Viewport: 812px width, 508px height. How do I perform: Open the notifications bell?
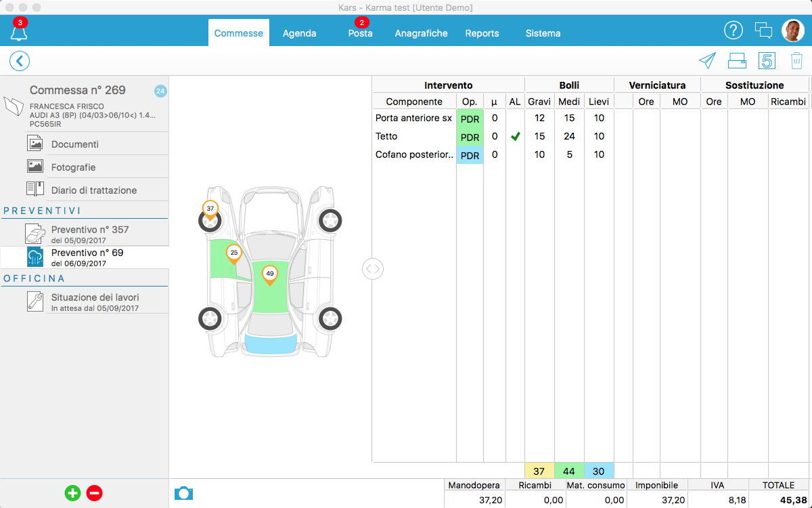pos(19,31)
